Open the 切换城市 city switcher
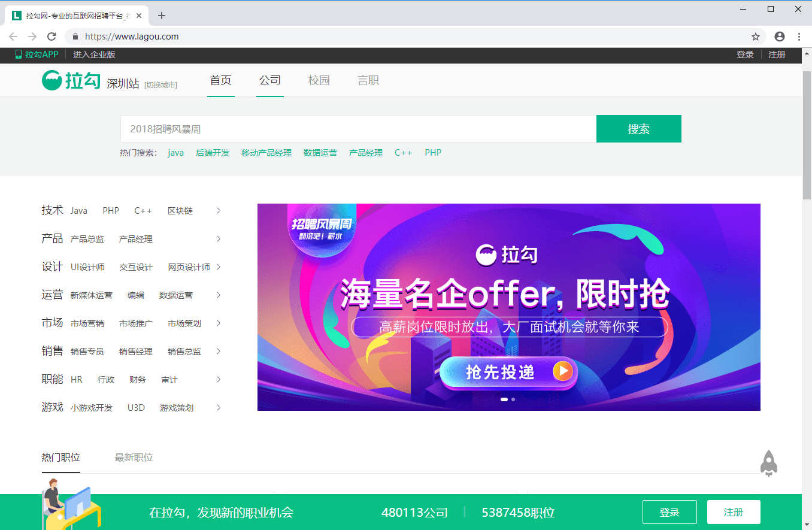The height and width of the screenshot is (530, 812). [x=160, y=85]
